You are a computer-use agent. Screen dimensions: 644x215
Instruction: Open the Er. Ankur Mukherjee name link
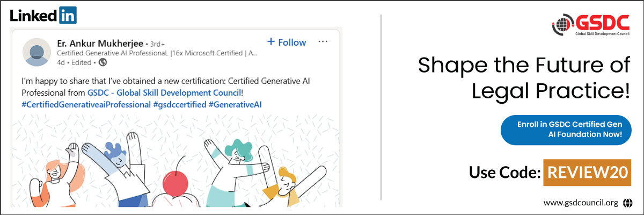click(x=99, y=42)
